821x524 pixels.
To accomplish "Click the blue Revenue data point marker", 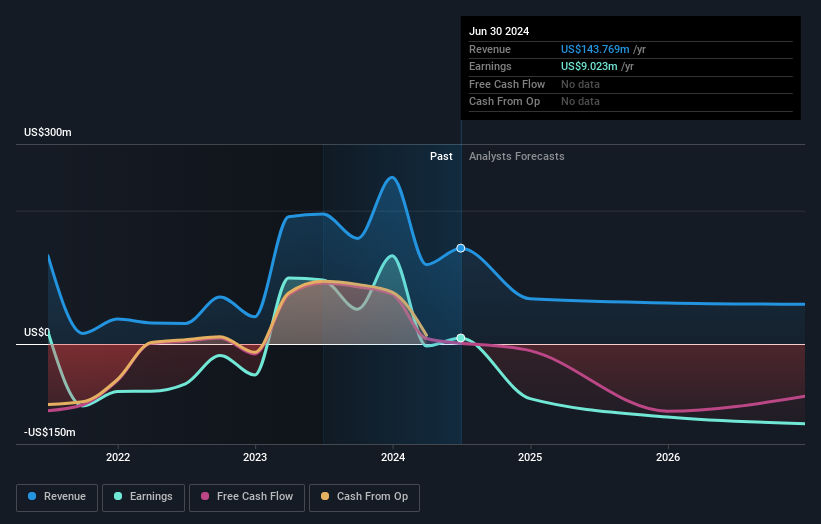I will 461,248.
